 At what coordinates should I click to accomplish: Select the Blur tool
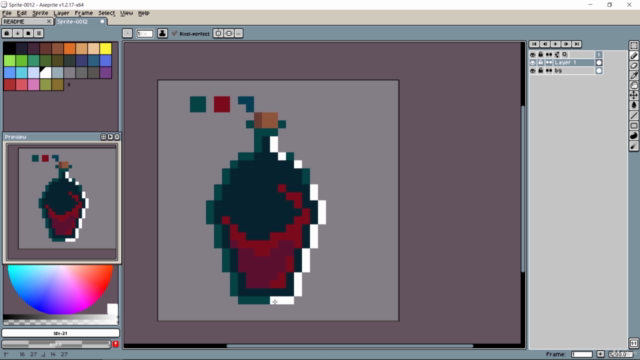pyautogui.click(x=633, y=146)
